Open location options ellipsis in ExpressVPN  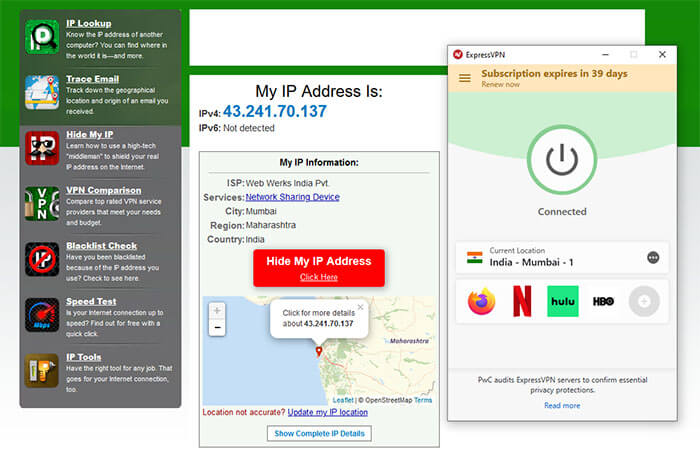tap(653, 258)
